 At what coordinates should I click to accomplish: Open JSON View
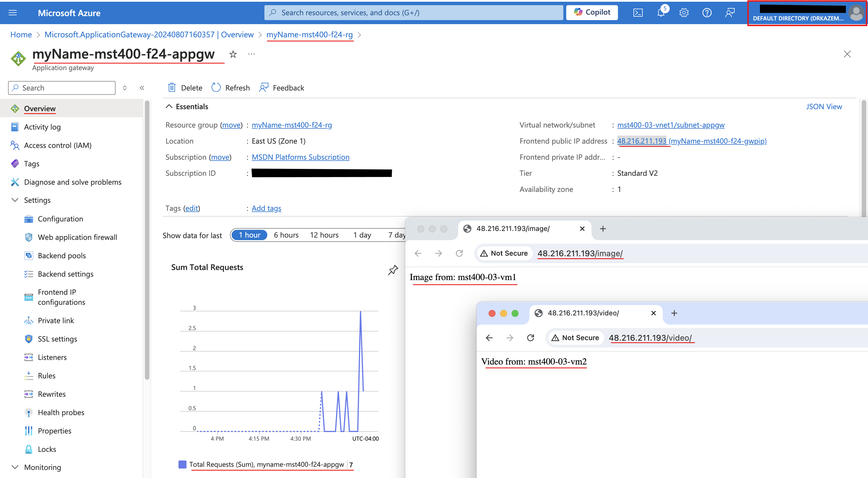[824, 107]
